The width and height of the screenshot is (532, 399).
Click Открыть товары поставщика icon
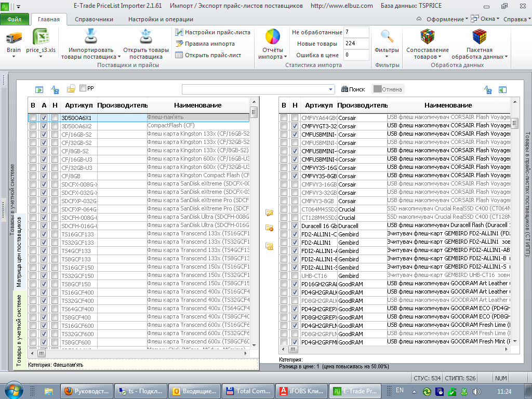(146, 37)
